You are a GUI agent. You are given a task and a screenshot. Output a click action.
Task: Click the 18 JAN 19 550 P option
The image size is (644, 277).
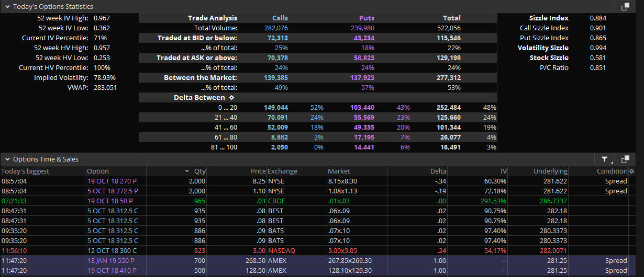point(112,261)
